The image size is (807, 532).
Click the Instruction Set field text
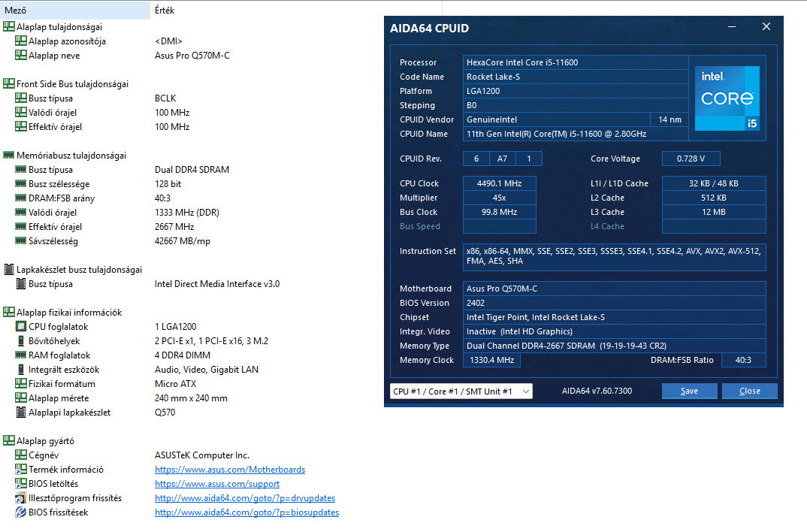pyautogui.click(x=615, y=256)
